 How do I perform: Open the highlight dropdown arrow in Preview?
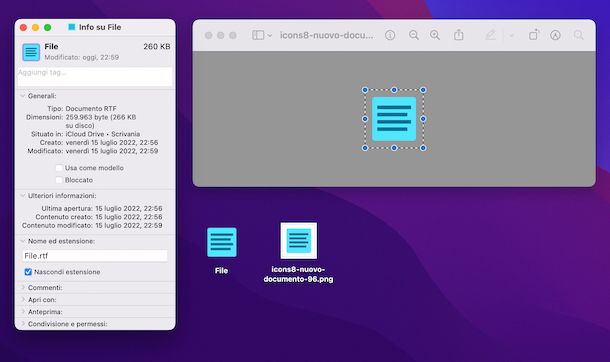511,36
